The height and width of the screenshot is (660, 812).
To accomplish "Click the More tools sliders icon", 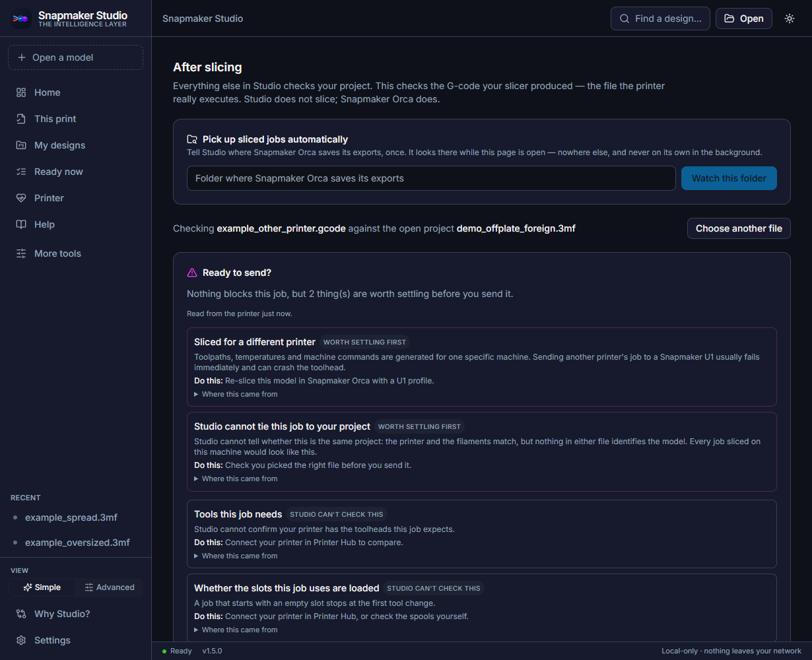I will pos(21,253).
